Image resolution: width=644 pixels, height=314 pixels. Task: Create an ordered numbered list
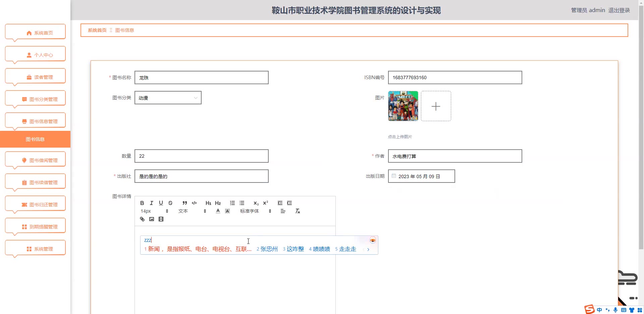tap(232, 203)
